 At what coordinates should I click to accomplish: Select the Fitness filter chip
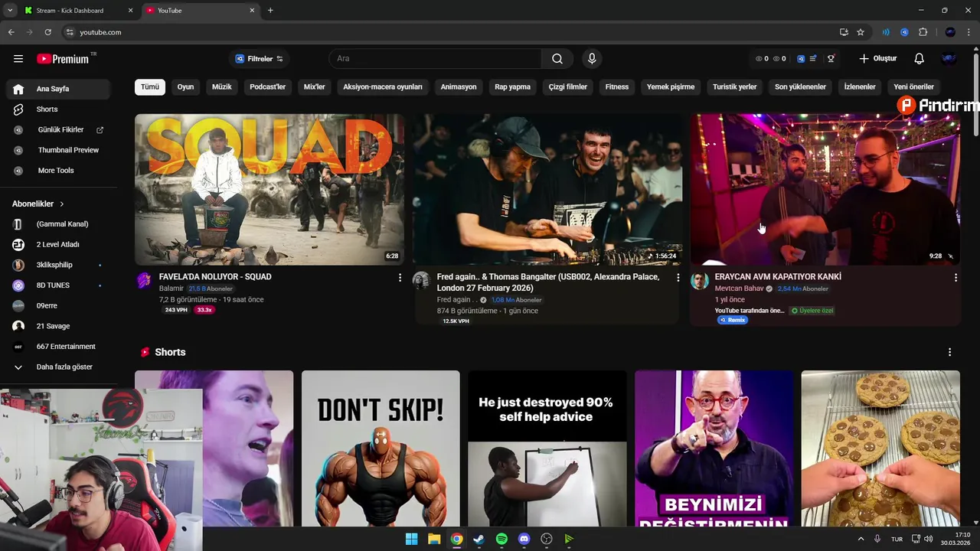(617, 87)
